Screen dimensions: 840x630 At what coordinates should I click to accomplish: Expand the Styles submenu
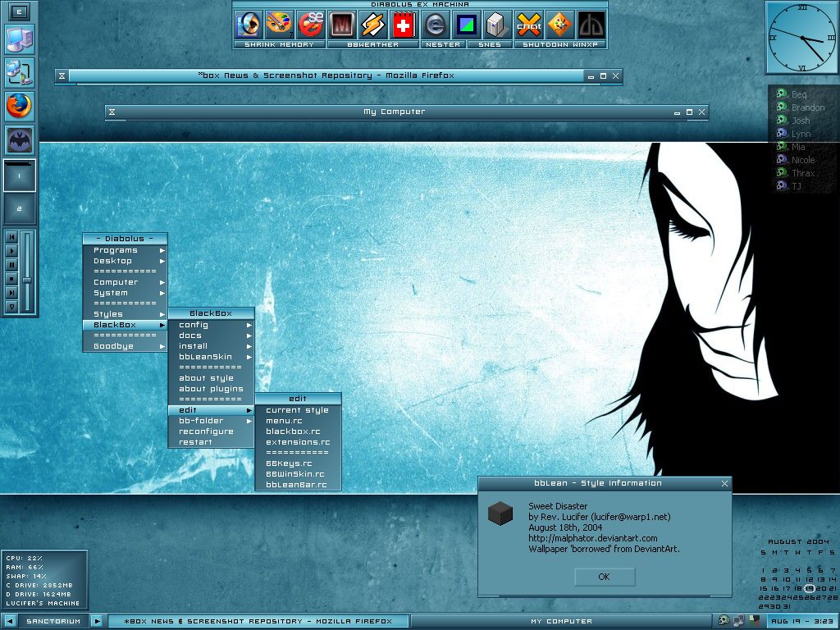[126, 314]
